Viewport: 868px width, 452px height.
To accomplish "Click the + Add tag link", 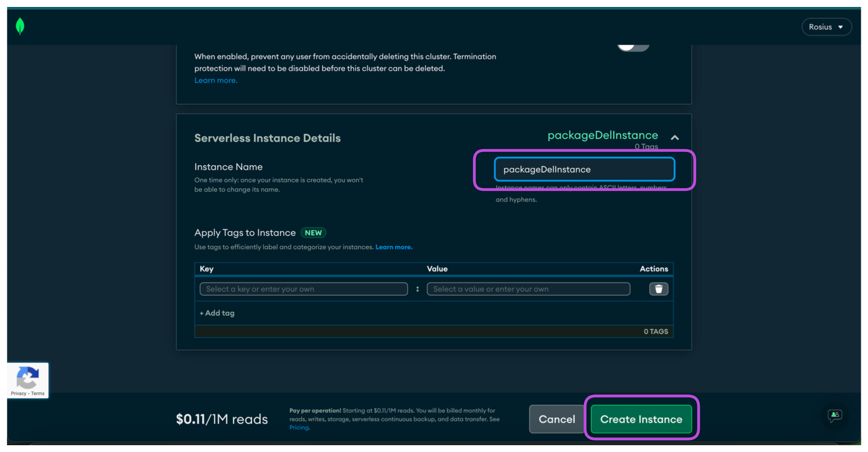I will 217,313.
